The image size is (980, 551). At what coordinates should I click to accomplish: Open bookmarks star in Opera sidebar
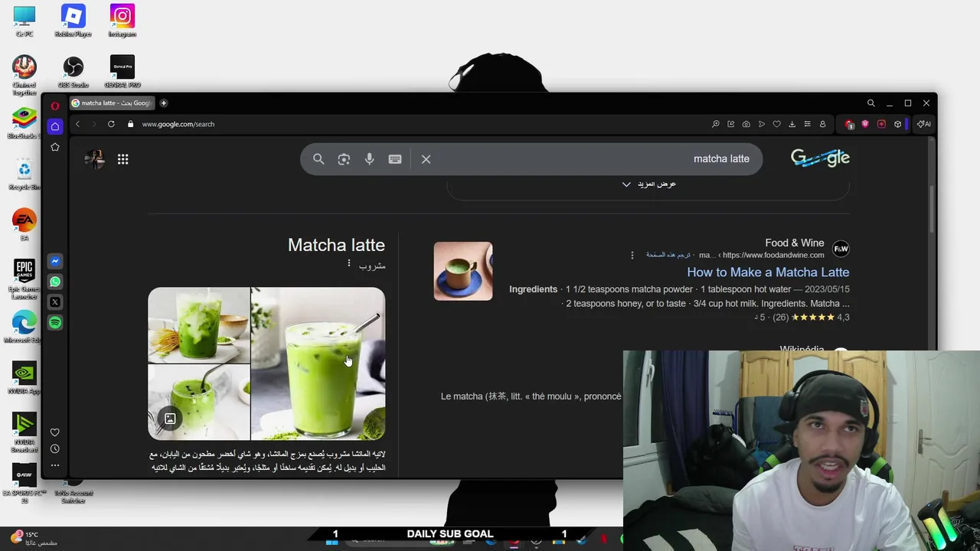55,147
